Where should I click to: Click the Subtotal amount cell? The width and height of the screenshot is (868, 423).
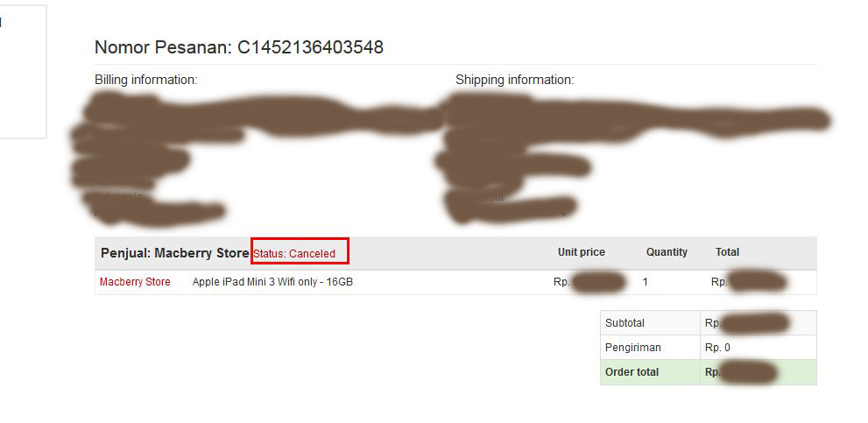[757, 323]
